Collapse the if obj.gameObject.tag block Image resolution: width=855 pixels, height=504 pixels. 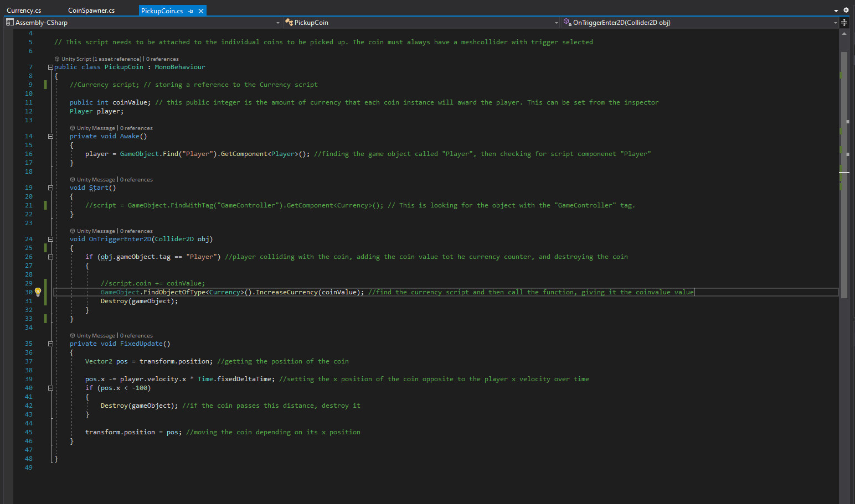50,257
